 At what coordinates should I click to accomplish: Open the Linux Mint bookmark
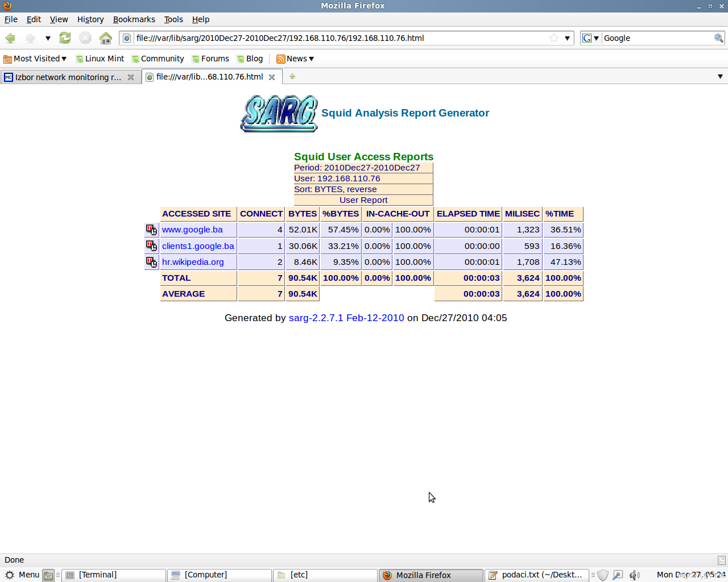click(x=100, y=59)
